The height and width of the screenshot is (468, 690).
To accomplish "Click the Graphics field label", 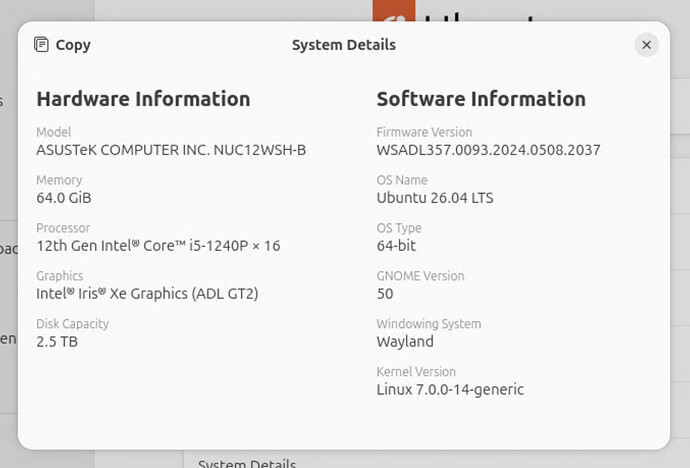I will (60, 276).
